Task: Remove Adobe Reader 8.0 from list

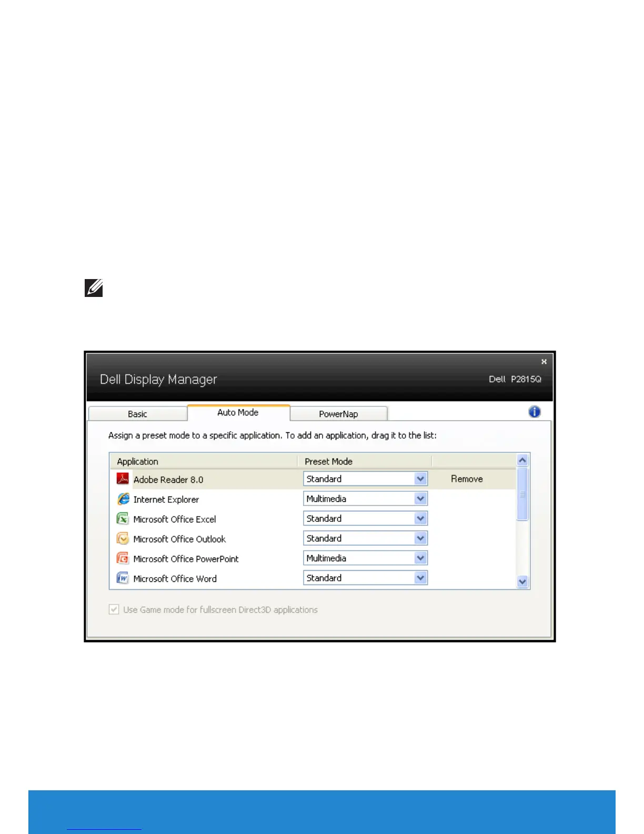Action: [467, 479]
